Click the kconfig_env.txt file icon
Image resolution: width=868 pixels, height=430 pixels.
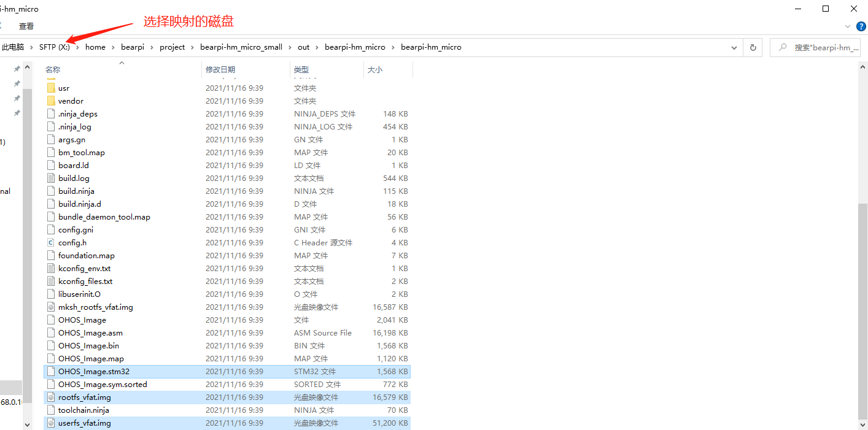pyautogui.click(x=51, y=268)
